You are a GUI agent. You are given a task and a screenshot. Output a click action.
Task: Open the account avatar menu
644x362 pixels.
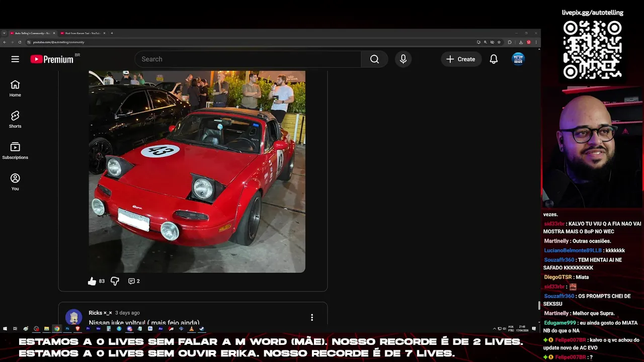[x=518, y=59]
